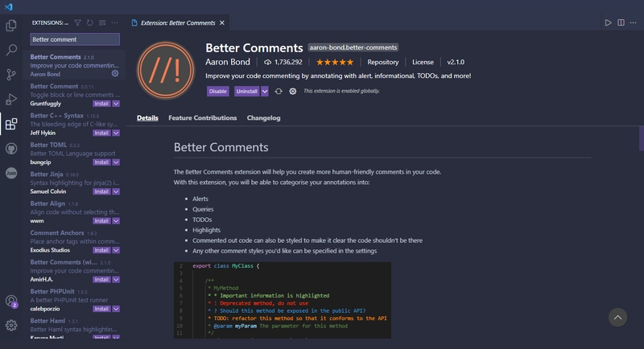
Task: Expand the Uninstall dropdown arrow
Action: tap(265, 91)
